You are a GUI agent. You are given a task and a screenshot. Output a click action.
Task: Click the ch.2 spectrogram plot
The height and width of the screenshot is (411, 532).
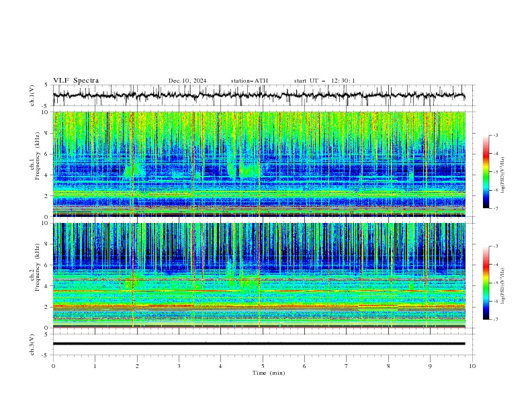[x=259, y=275]
